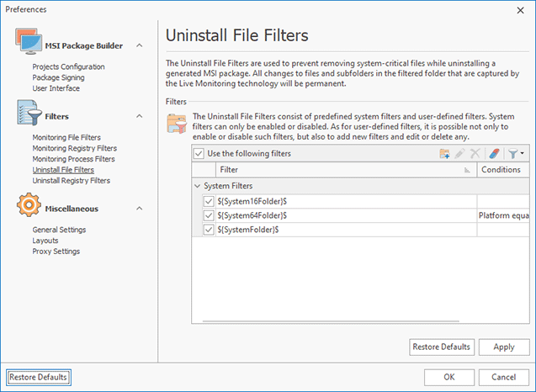
Task: Go to Uninstall Registry Filters
Action: coord(71,181)
